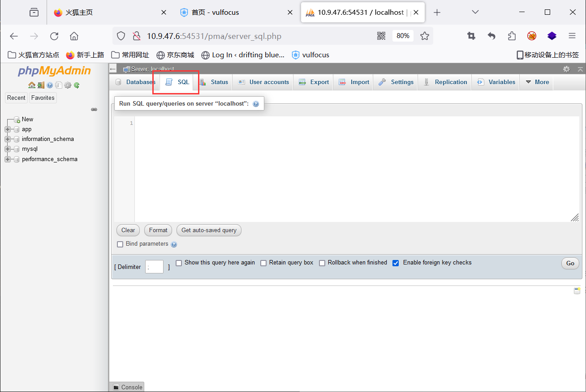This screenshot has width=586, height=392.
Task: Click New database link in tree
Action: coord(28,119)
